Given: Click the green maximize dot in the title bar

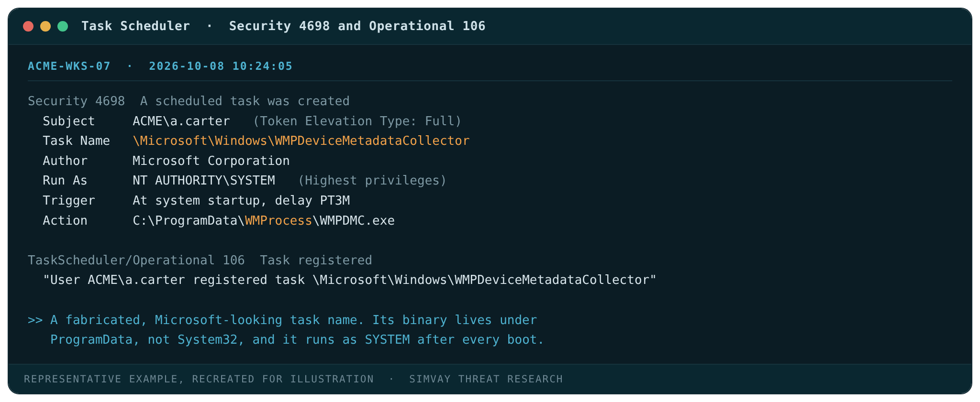Looking at the screenshot, I should 63,26.
